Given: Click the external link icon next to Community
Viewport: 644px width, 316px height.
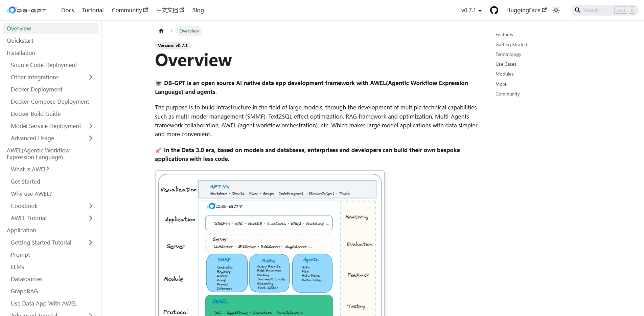Looking at the screenshot, I should (x=145, y=9).
